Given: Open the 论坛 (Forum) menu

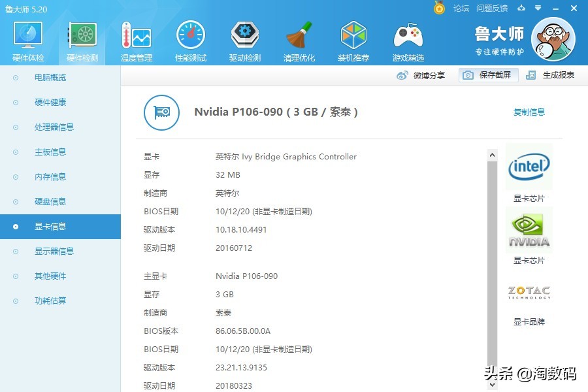Looking at the screenshot, I should point(461,8).
